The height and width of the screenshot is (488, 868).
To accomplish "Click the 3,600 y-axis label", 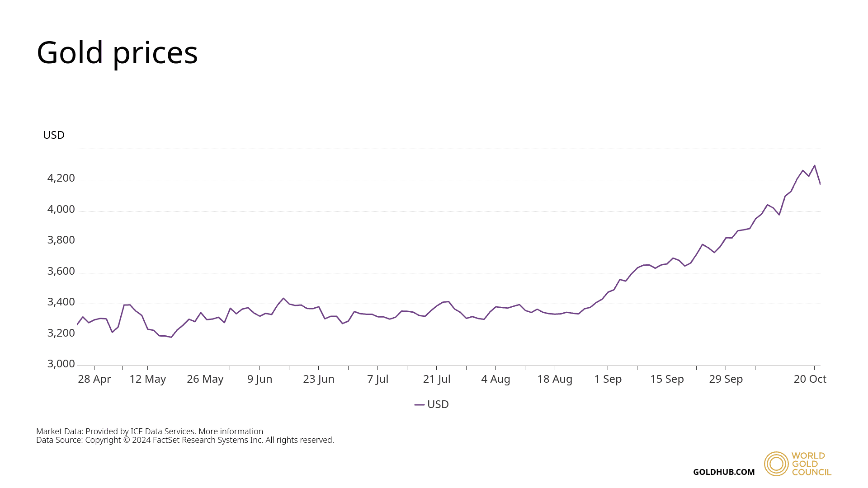I will pyautogui.click(x=61, y=271).
